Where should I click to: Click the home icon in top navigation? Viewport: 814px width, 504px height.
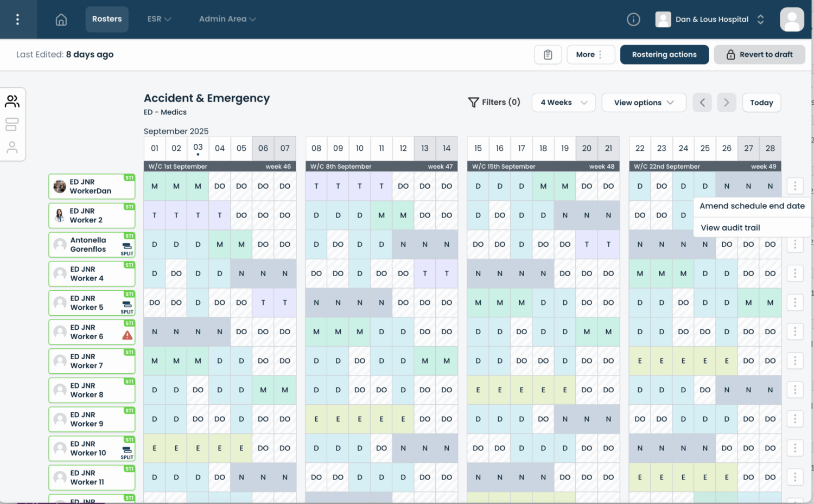[x=61, y=20]
